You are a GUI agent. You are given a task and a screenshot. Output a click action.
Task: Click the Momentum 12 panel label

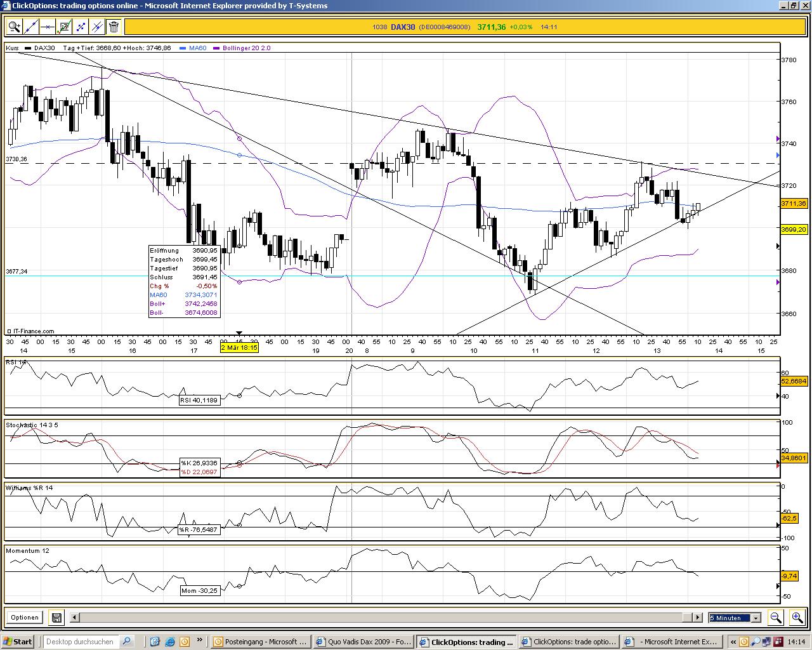coord(27,550)
